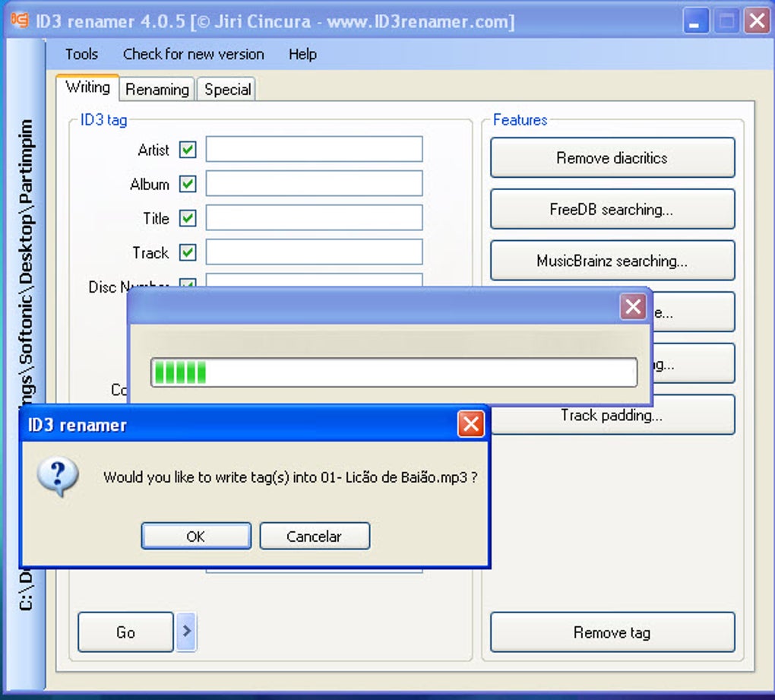Minimize the ID3 renamer main window
Viewport: 775px width, 700px height.
click(x=695, y=21)
